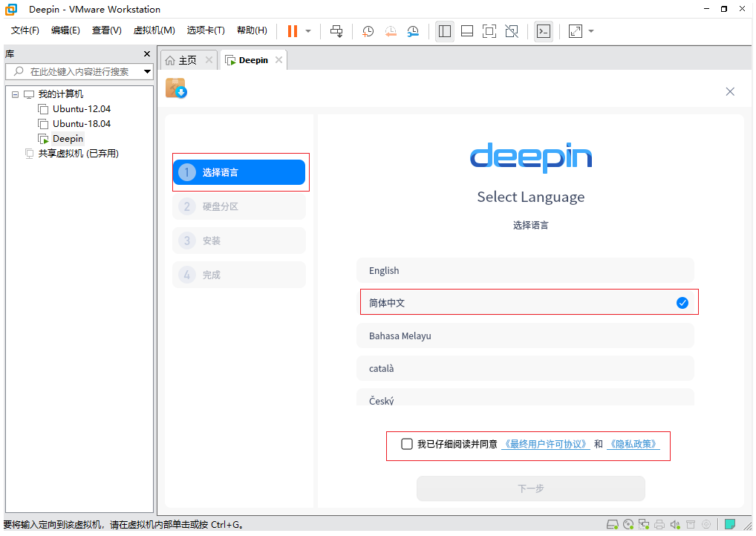Select 我的计算机 in the library tree

click(x=61, y=94)
